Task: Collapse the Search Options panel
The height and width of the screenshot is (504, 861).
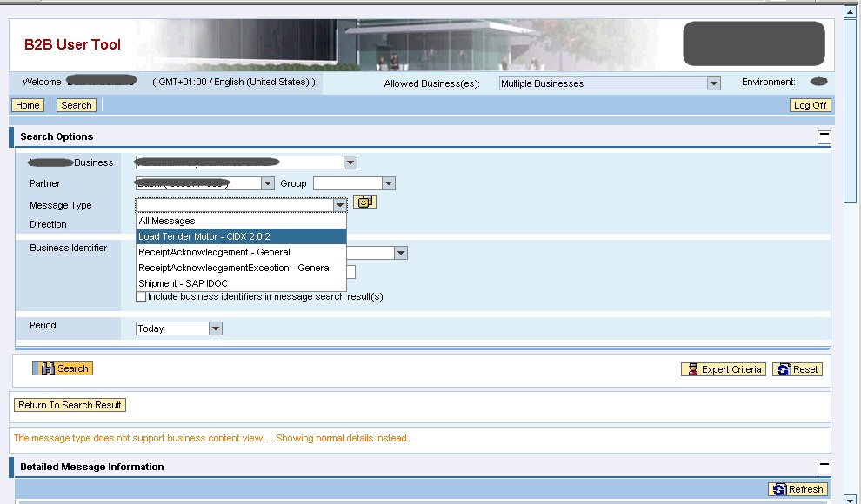Action: click(x=824, y=136)
